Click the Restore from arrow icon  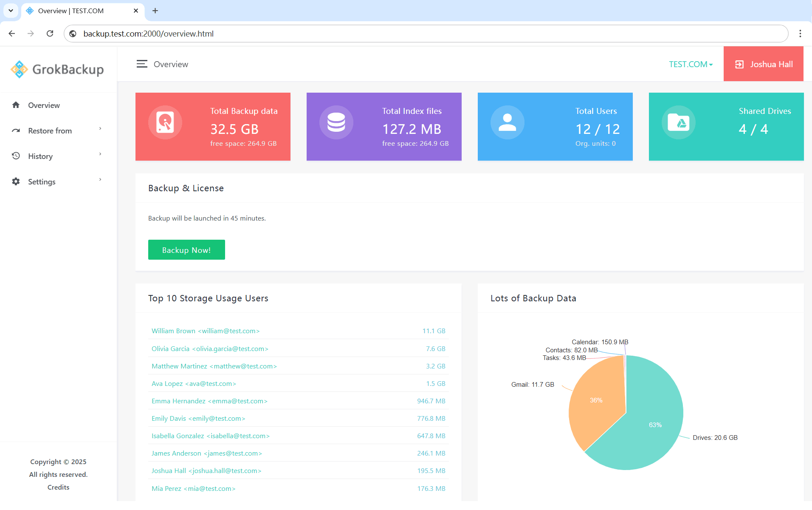point(16,130)
